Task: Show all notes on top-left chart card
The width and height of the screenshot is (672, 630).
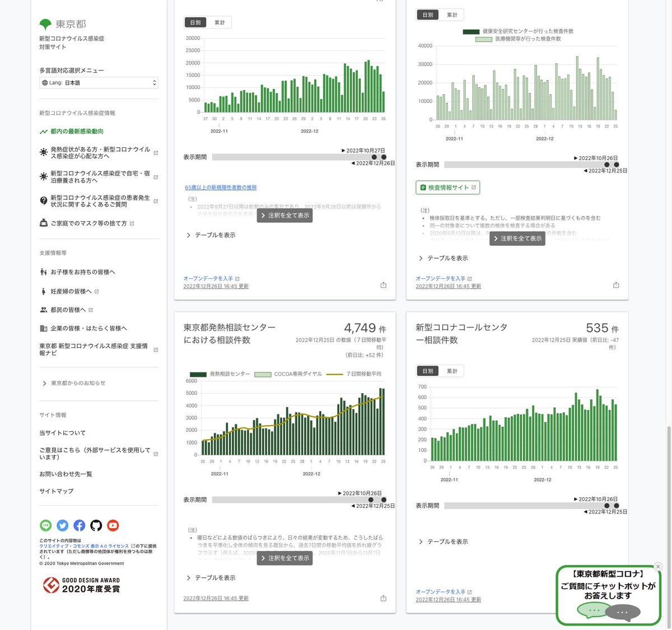Action: click(x=285, y=216)
